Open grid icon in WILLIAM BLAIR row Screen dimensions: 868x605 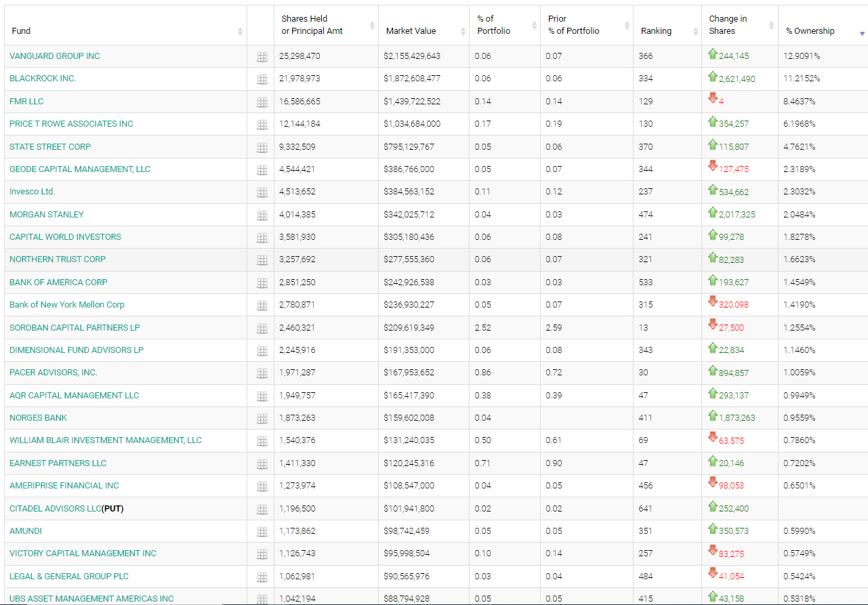tap(262, 442)
